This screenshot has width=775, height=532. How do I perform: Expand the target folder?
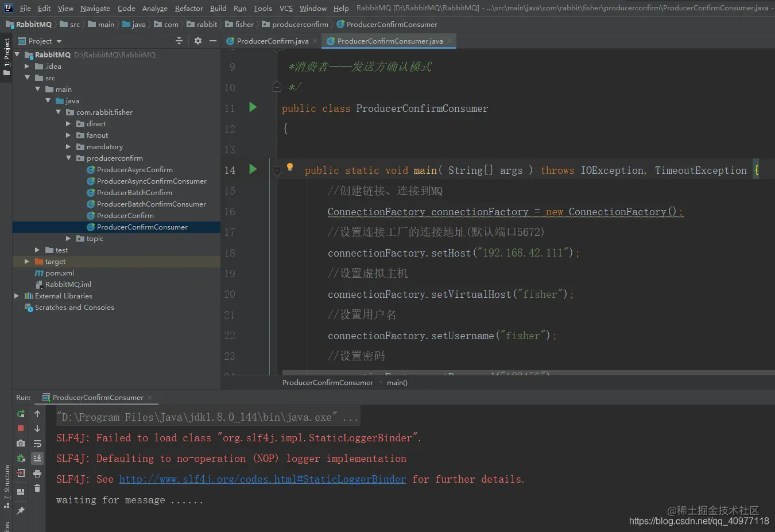[x=27, y=261]
